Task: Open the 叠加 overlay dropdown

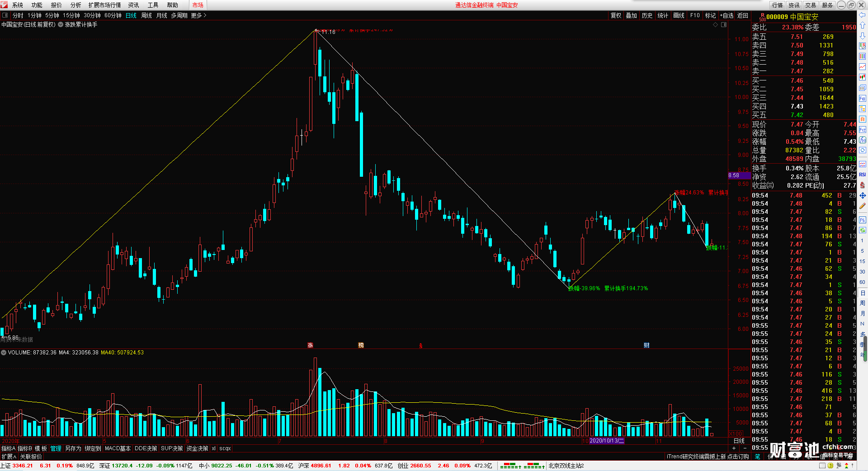Action: tap(631, 15)
